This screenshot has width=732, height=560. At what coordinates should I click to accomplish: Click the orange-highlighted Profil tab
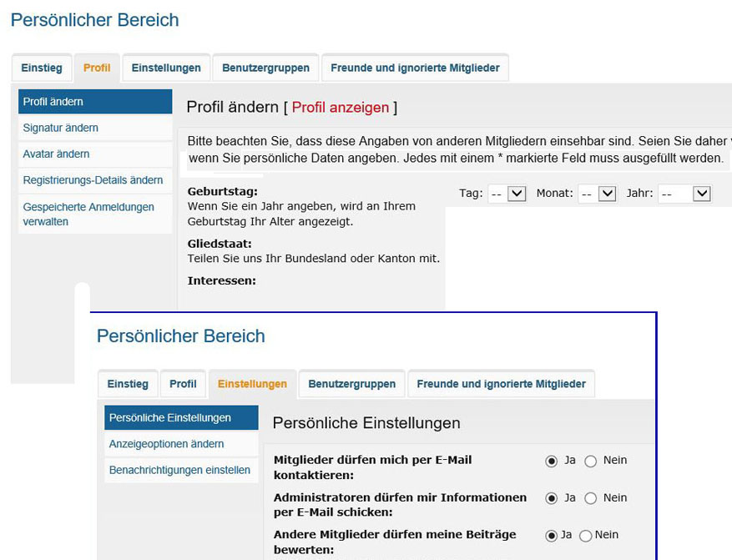coord(97,68)
